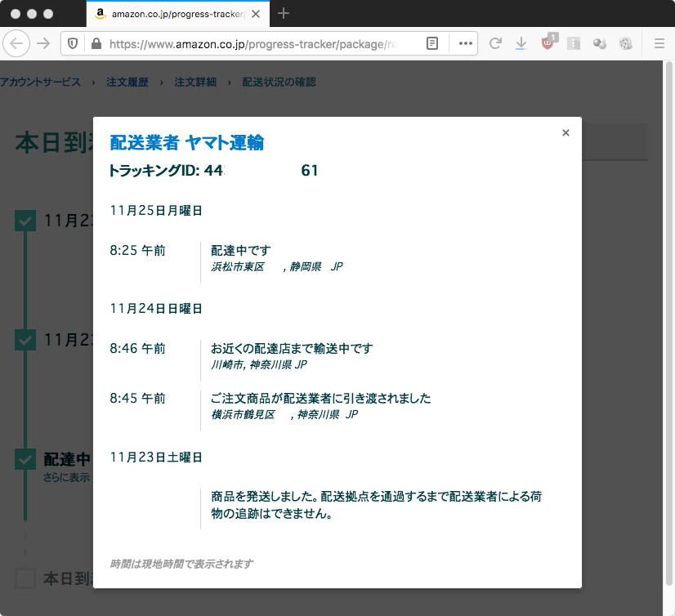Open the page actions three-dot menu
The height and width of the screenshot is (616, 675).
coord(465,44)
